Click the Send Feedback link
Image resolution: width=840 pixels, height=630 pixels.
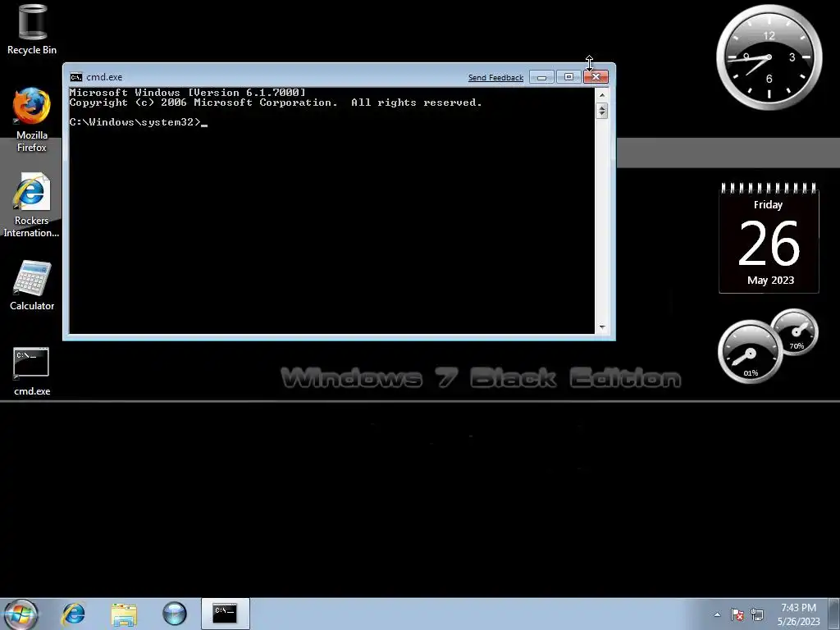click(495, 78)
